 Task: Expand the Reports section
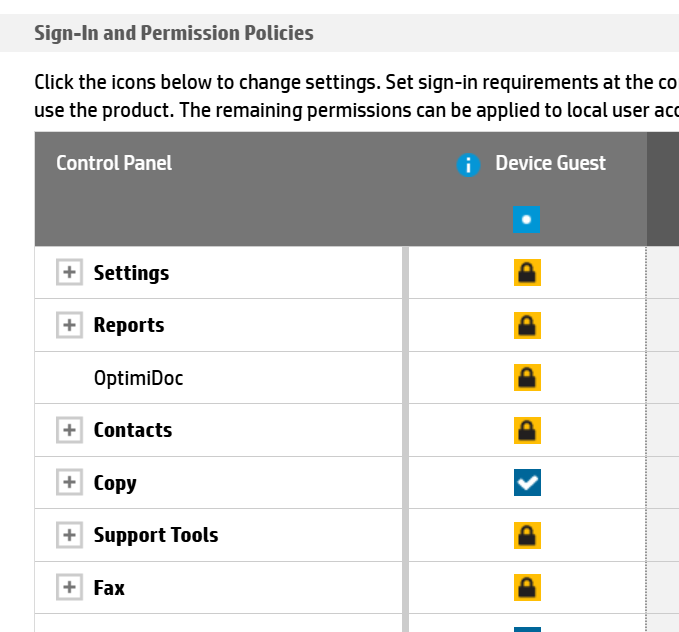69,325
